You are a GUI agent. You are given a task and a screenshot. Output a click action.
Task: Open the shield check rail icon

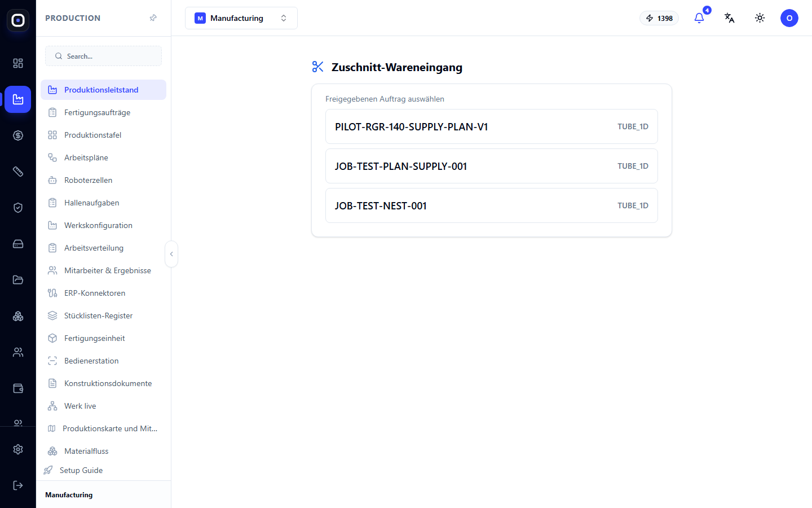pos(18,208)
